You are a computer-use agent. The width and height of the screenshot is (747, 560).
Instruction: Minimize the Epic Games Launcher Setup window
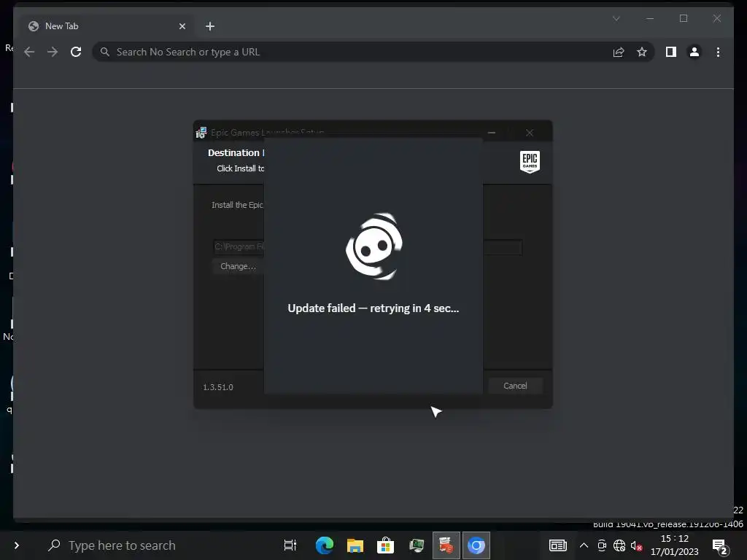[492, 133]
